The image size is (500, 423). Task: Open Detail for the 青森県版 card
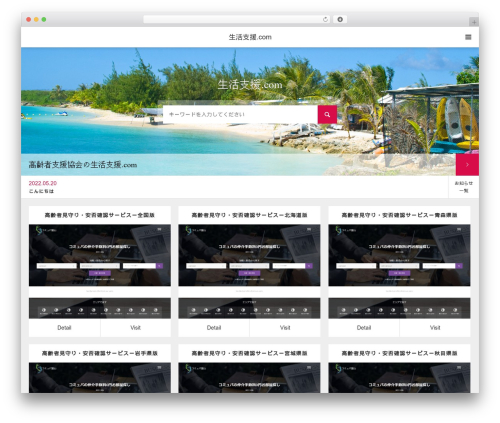tap(364, 328)
